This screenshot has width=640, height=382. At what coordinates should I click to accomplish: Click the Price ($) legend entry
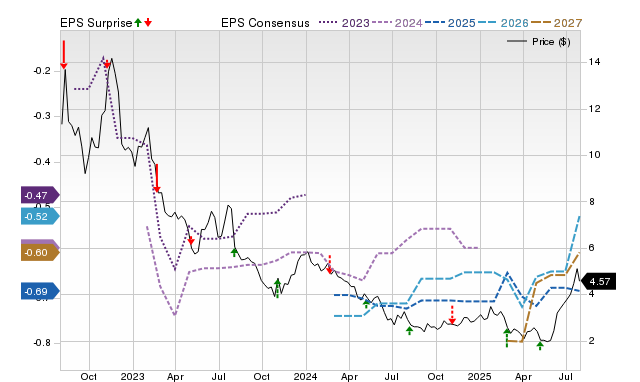click(x=538, y=42)
